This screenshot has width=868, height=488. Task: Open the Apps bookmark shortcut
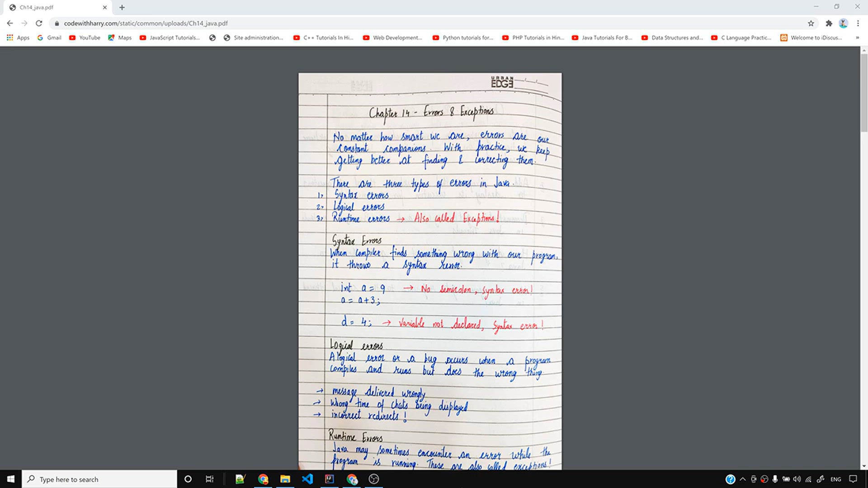[18, 38]
